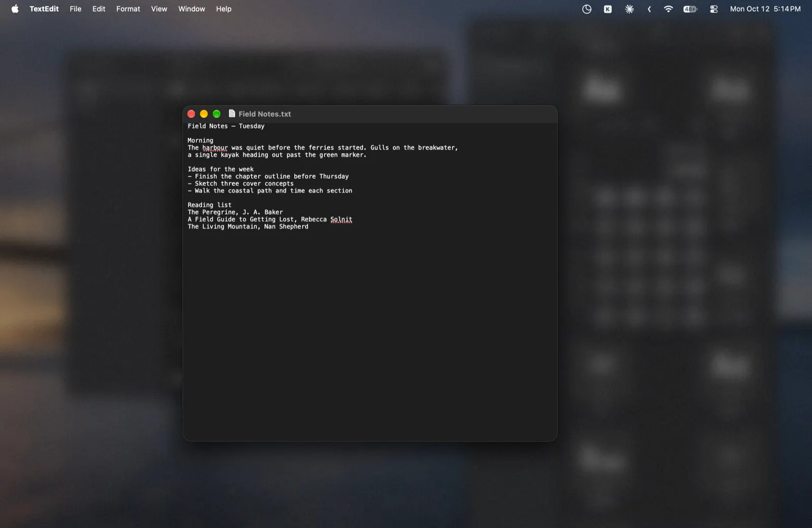This screenshot has height=528, width=812.
Task: Open the Apple menu
Action: point(15,9)
